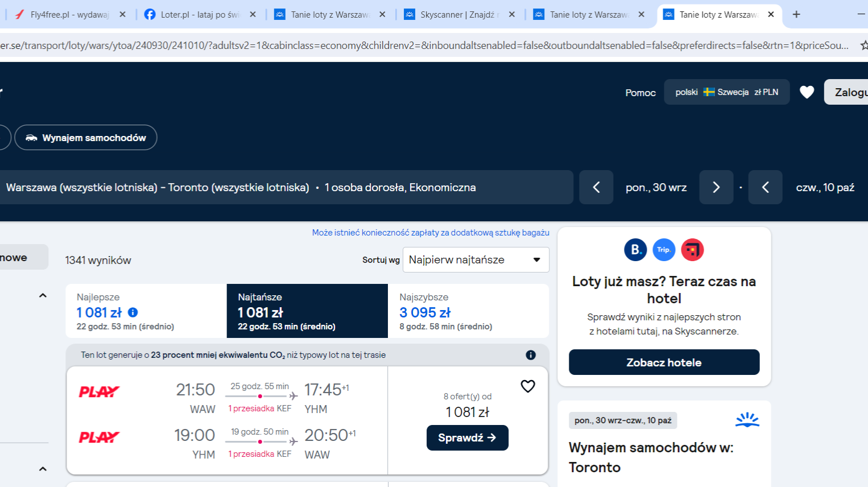Select the Najtańsze results tab
868x487 pixels.
coord(307,311)
